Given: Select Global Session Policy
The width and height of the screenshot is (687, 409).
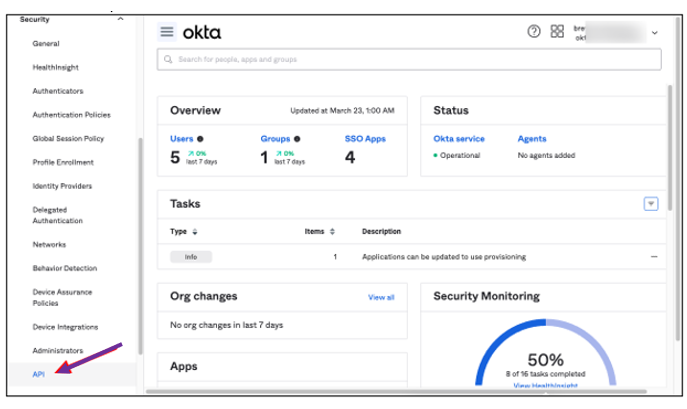Looking at the screenshot, I should click(x=68, y=139).
